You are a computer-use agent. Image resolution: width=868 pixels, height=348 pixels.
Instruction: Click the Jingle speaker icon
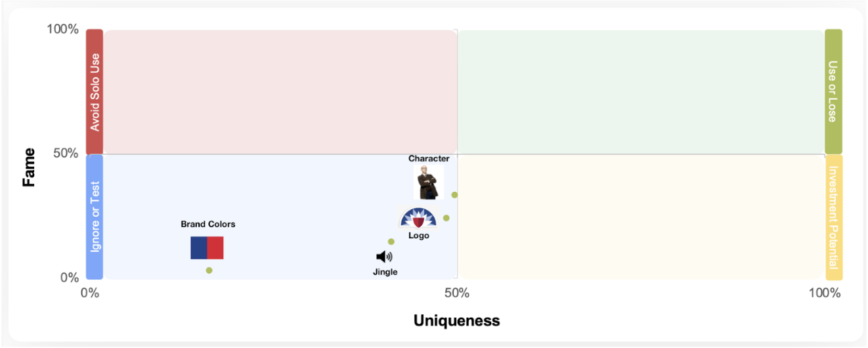tap(384, 257)
